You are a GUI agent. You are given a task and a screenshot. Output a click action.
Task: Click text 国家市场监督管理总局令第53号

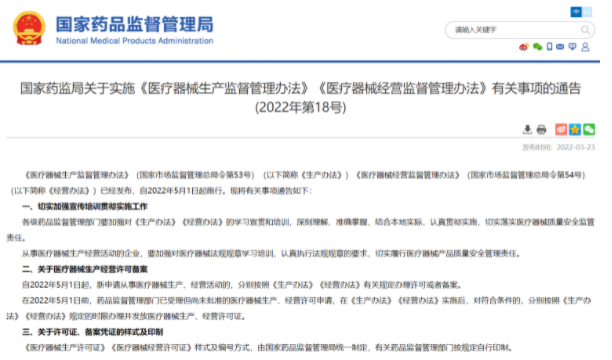point(195,175)
